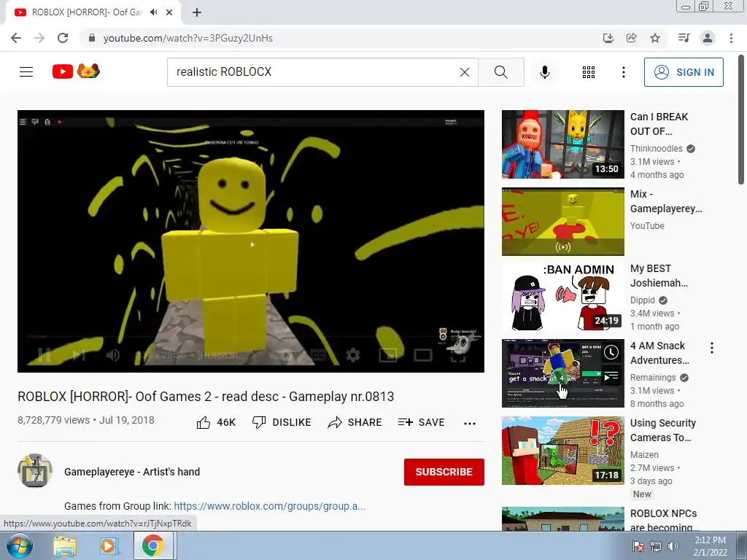
Task: Enable theater mode
Action: click(x=422, y=355)
